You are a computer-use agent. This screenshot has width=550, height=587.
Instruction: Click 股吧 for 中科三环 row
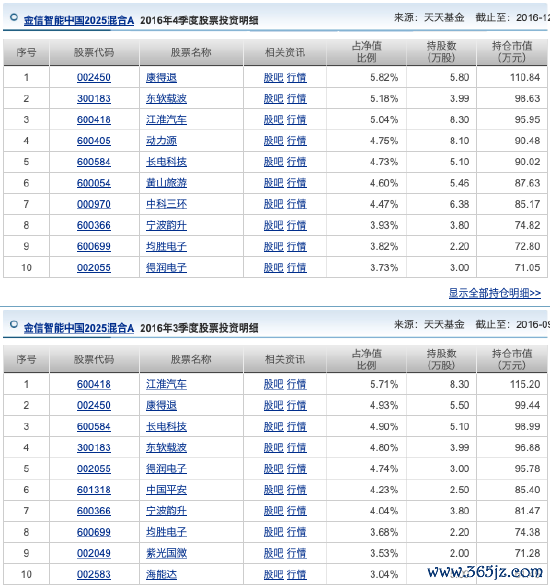tap(274, 204)
